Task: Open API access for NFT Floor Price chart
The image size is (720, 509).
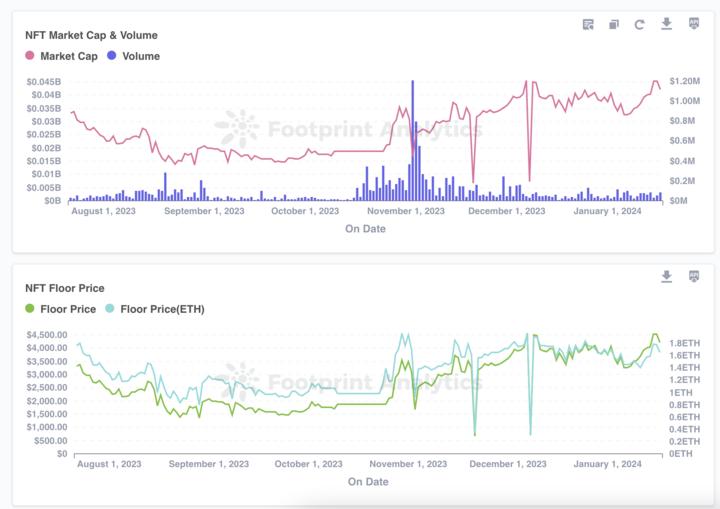Action: (x=694, y=276)
